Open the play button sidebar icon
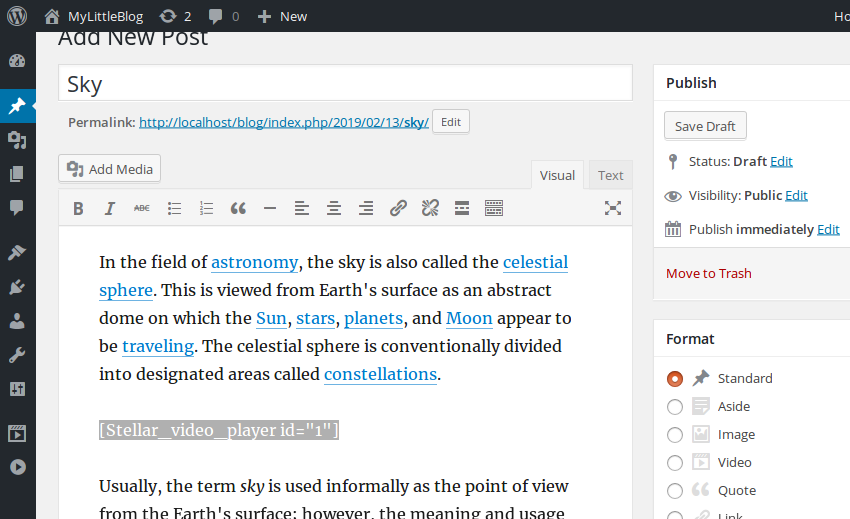 click(17, 467)
